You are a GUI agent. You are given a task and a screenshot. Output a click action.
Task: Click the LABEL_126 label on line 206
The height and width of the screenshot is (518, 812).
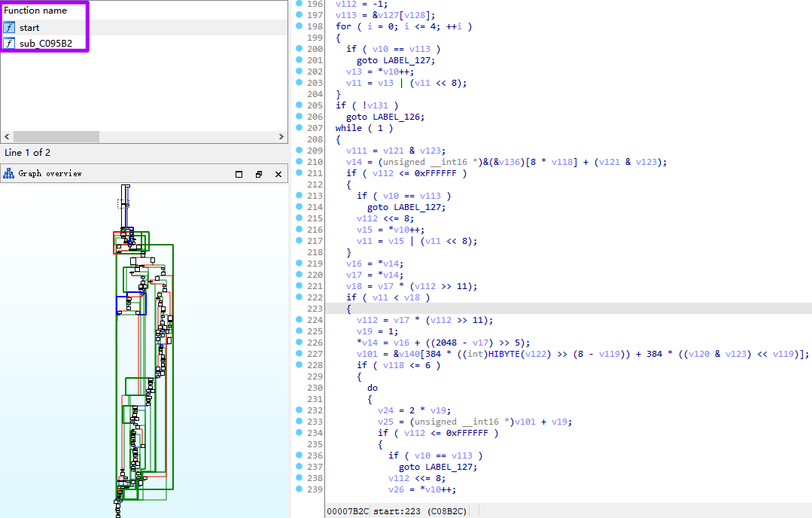[397, 116]
